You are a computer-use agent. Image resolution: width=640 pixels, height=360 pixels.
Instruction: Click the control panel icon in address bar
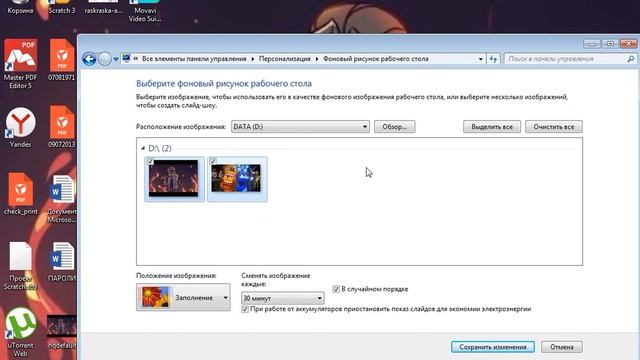pos(126,58)
